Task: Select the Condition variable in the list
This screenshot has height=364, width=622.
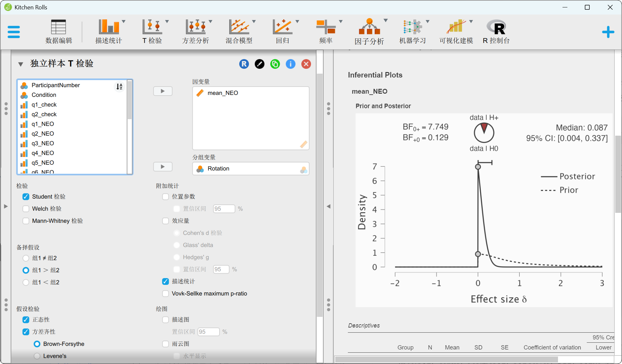Action: [44, 95]
